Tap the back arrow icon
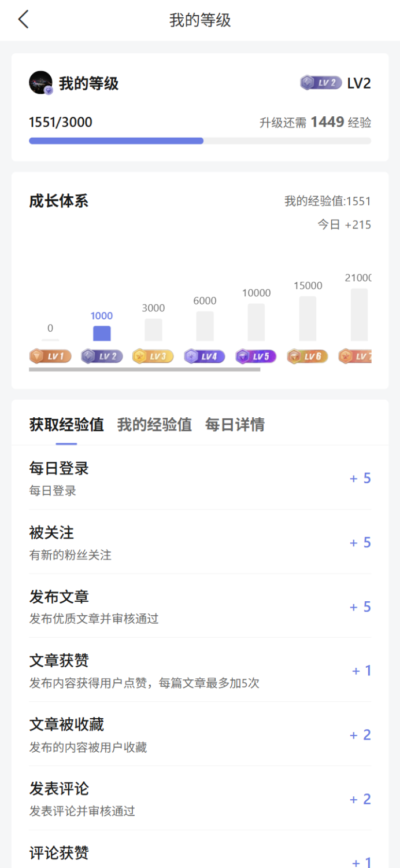The image size is (400, 868). coord(23,20)
